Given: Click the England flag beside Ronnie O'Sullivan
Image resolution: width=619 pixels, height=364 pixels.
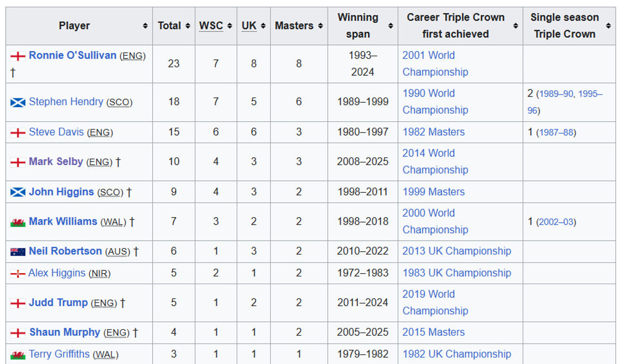Looking at the screenshot, I should tap(18, 56).
